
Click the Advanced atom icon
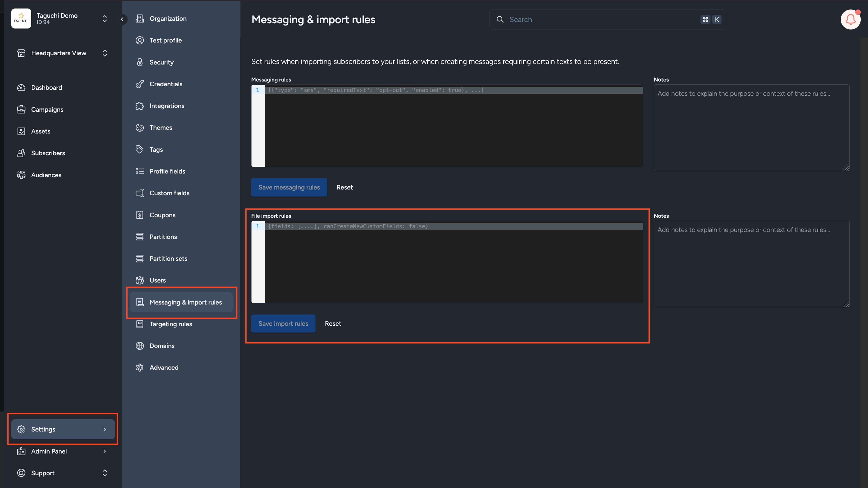[139, 368]
